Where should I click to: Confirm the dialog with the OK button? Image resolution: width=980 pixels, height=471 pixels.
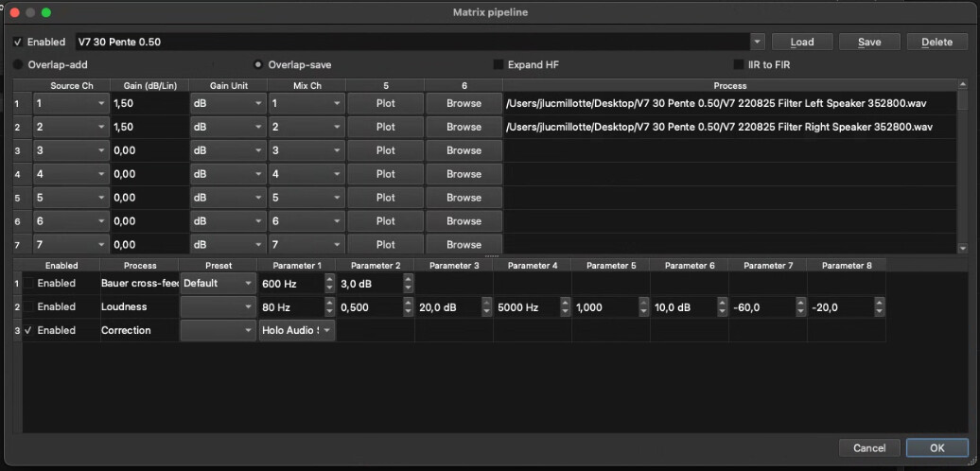pyautogui.click(x=936, y=447)
